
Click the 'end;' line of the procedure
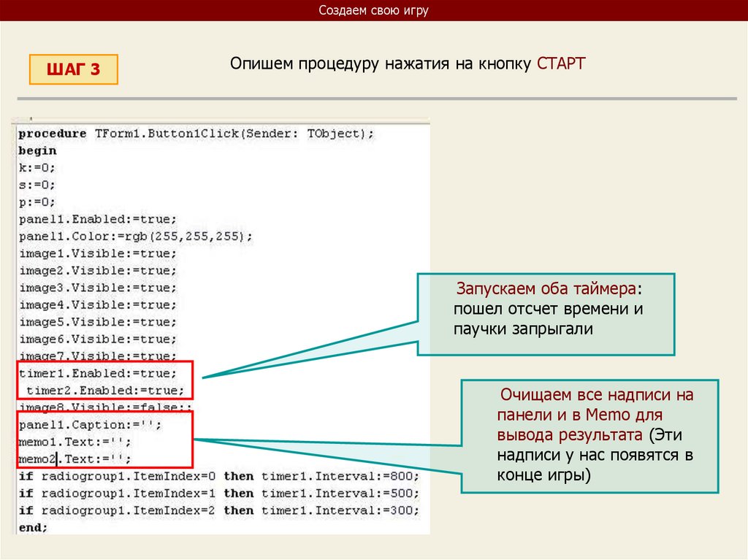coord(33,528)
